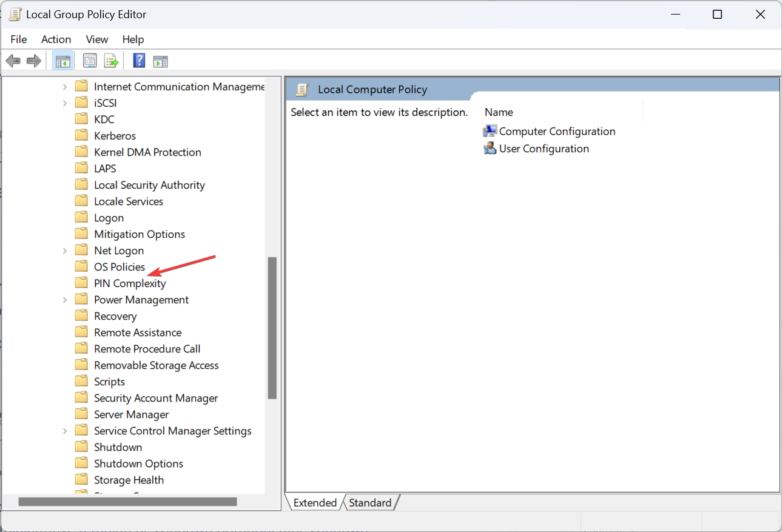Open the Help menu
This screenshot has height=532, width=782.
coord(133,39)
